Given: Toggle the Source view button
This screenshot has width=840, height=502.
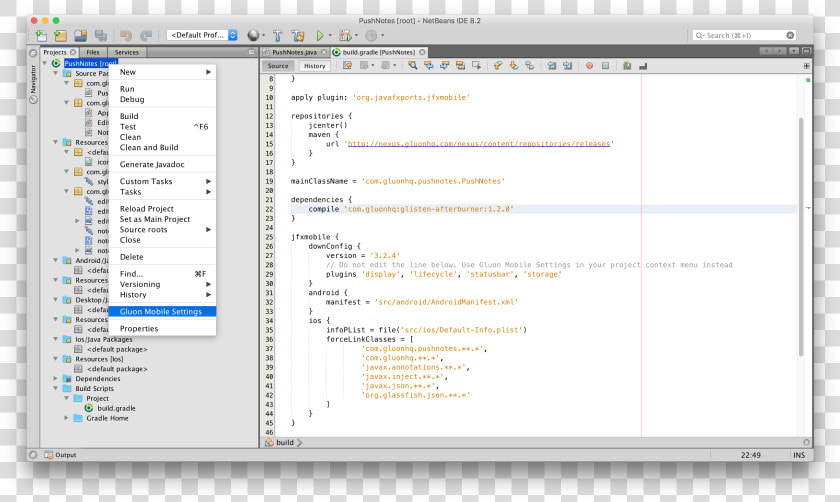Looking at the screenshot, I should [278, 66].
